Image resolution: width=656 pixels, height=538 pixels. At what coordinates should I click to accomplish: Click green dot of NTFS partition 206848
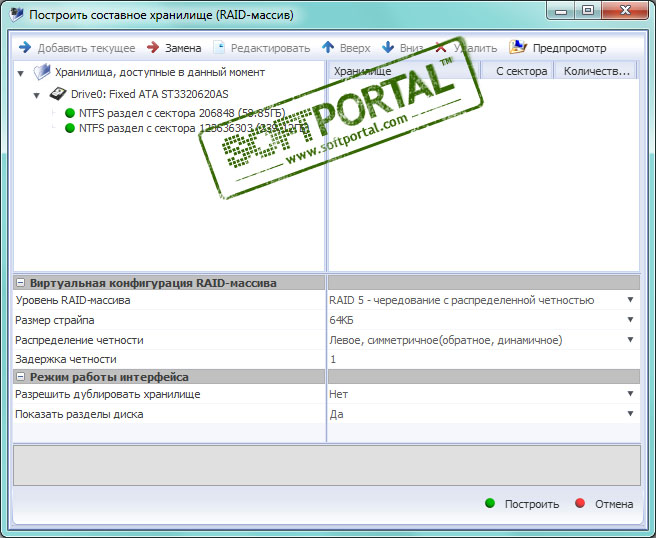[x=70, y=113]
